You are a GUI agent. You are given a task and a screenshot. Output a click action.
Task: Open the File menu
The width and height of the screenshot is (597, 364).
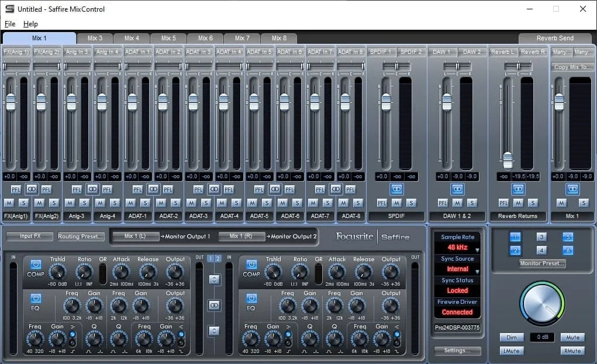(x=10, y=24)
